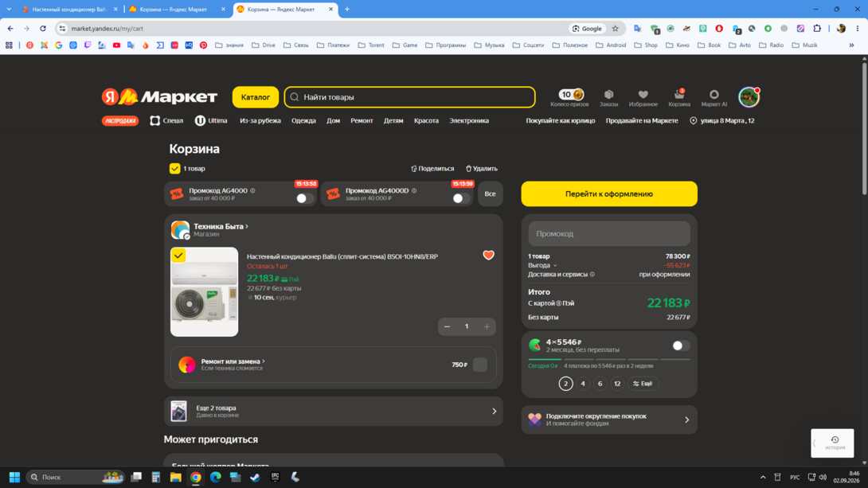Reload the page
Image resolution: width=868 pixels, height=488 pixels.
coord(43,28)
